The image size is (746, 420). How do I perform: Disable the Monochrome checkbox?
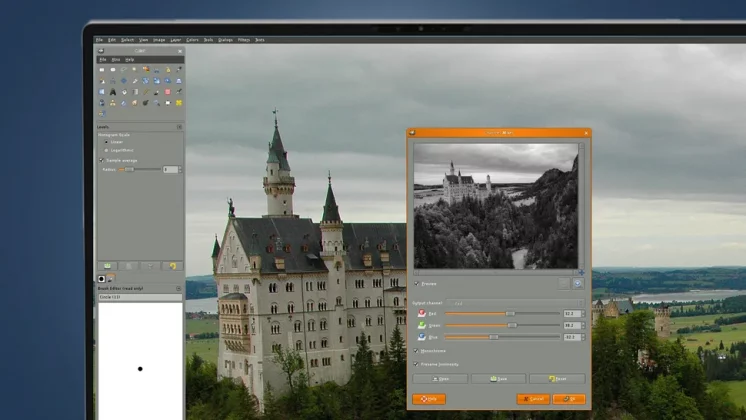(x=416, y=351)
